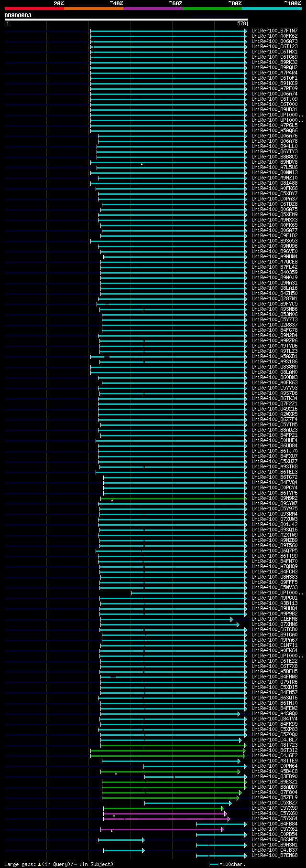Click the purple ~60% identity legend segment
This screenshot has height=868, width=306.
pos(153,9)
